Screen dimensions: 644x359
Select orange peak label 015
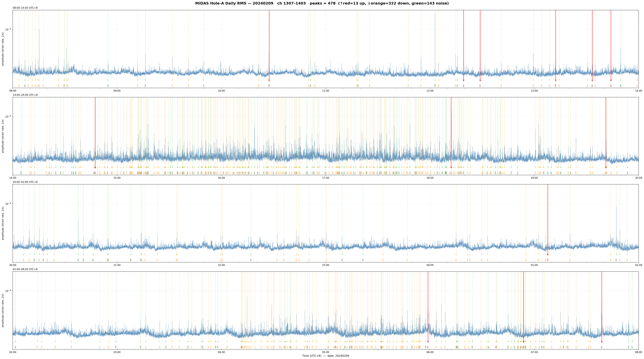(x=172, y=86)
